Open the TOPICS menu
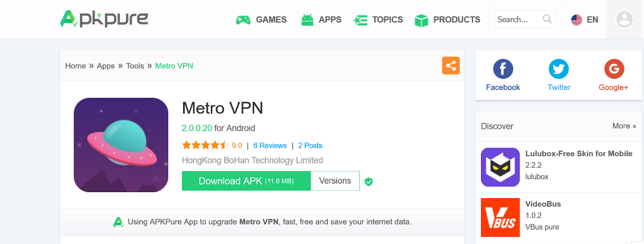Viewport: 644px width, 244px height. pos(378,20)
